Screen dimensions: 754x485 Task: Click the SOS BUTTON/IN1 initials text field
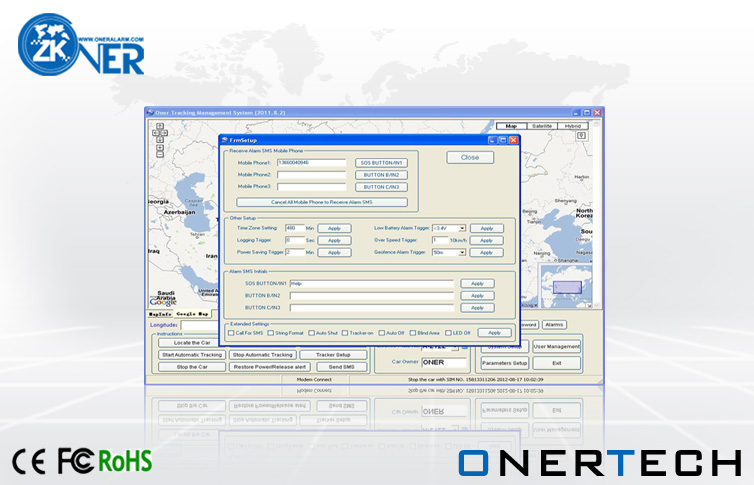click(x=372, y=284)
